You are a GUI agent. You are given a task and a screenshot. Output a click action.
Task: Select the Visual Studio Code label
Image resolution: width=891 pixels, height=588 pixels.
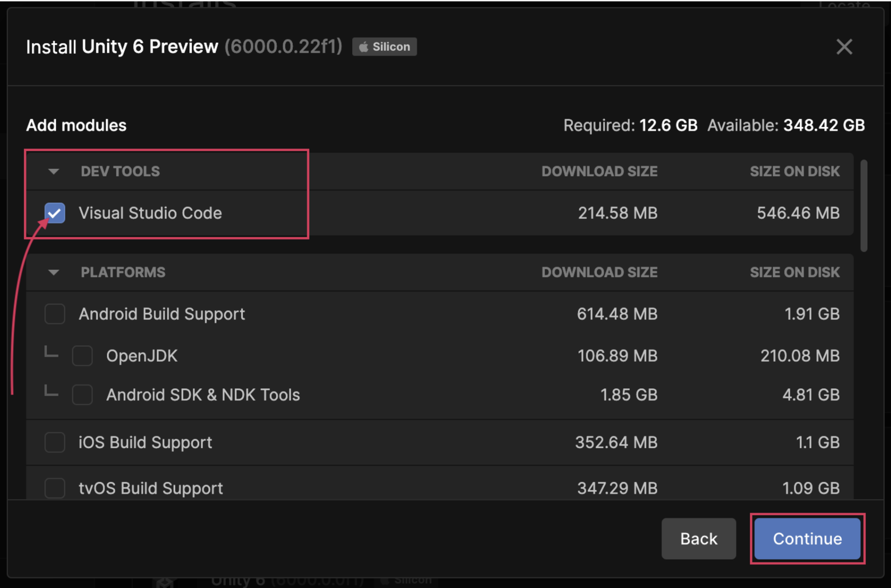pyautogui.click(x=150, y=213)
